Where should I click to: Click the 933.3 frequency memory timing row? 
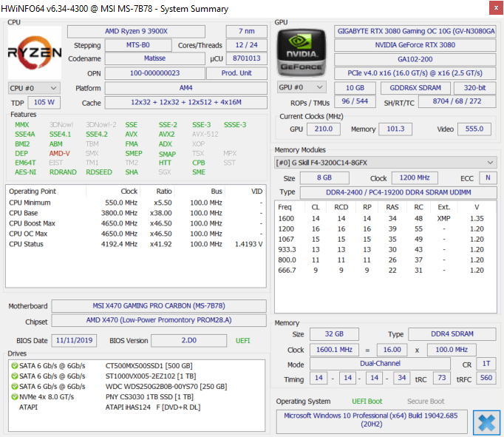pyautogui.click(x=386, y=249)
